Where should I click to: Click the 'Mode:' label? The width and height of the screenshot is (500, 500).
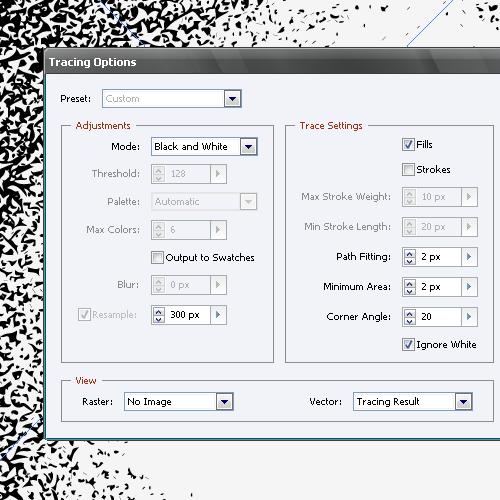pyautogui.click(x=125, y=147)
